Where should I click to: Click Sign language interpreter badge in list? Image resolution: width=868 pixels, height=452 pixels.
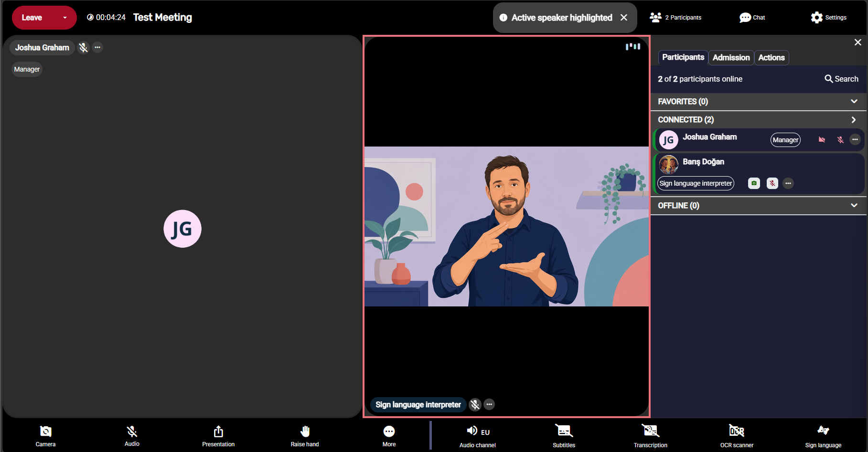(696, 183)
